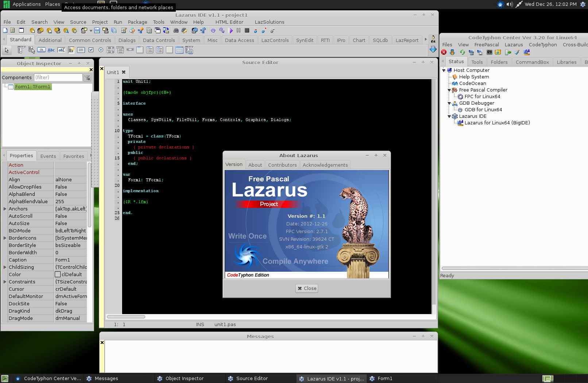Expand the ChildSizing property
Image resolution: width=588 pixels, height=383 pixels.
[x=5, y=267]
